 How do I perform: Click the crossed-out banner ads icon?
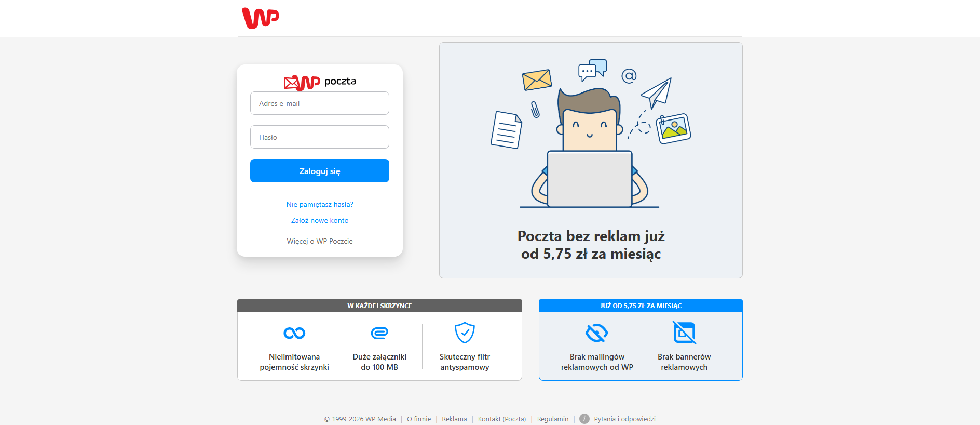pyautogui.click(x=684, y=333)
